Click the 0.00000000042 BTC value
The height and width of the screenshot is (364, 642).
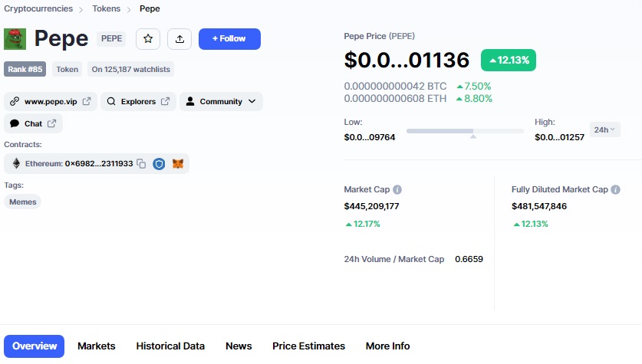[395, 87]
